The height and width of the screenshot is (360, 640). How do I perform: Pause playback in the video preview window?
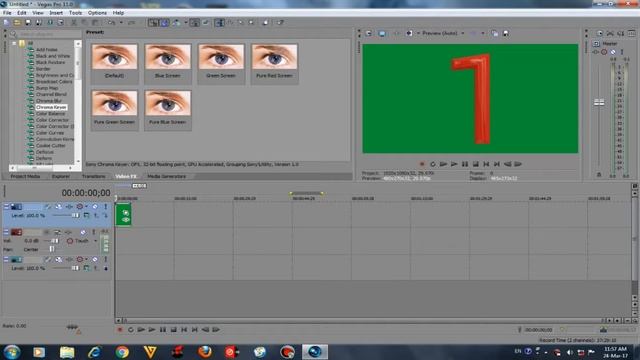point(465,164)
